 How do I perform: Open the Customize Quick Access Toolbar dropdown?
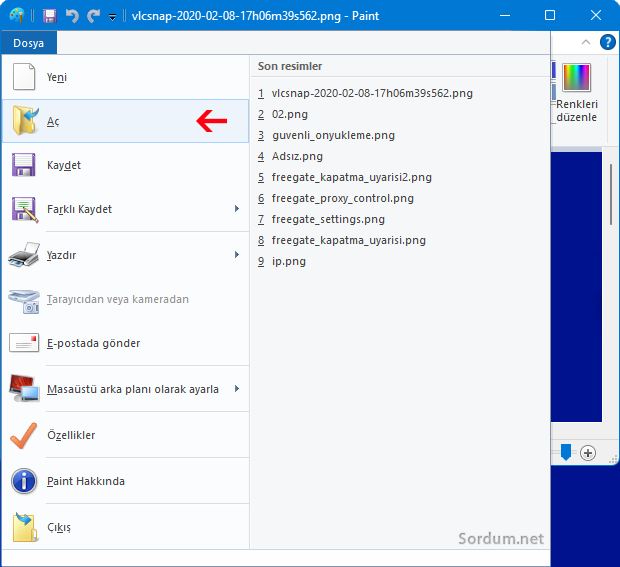(113, 17)
